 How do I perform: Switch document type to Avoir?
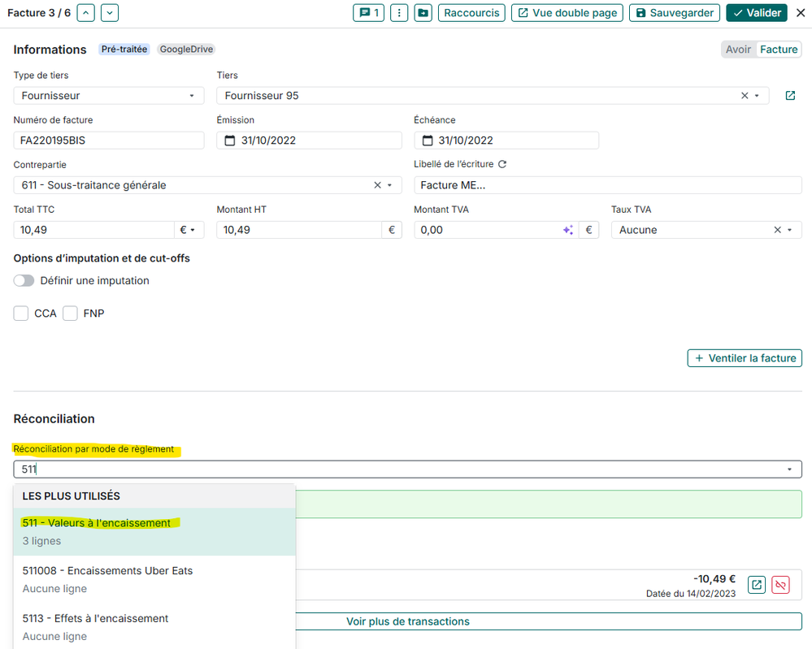[x=738, y=50]
